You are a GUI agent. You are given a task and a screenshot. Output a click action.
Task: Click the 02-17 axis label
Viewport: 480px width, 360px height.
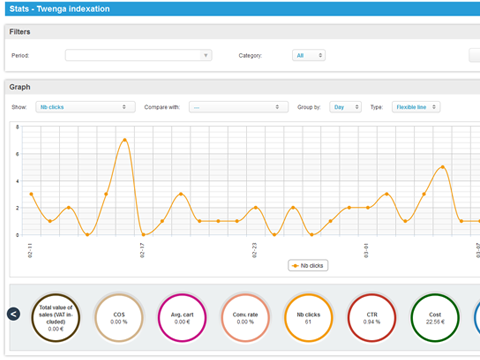[x=142, y=250]
